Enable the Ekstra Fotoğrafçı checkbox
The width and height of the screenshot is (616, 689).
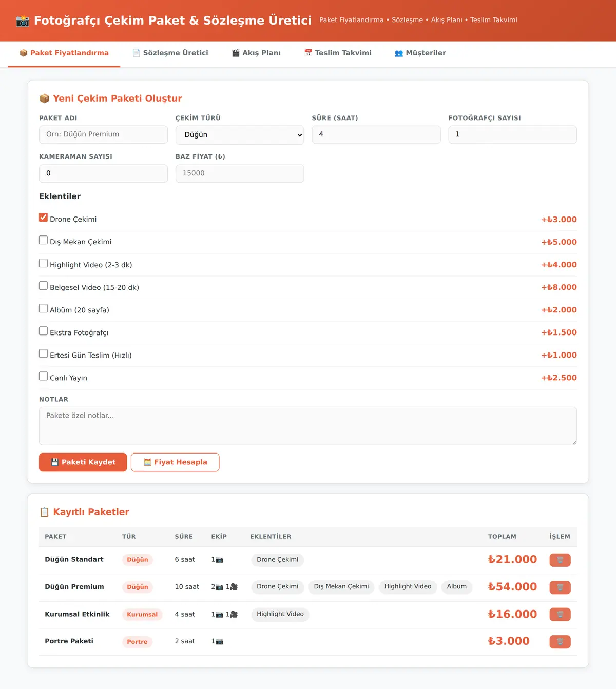tap(44, 331)
